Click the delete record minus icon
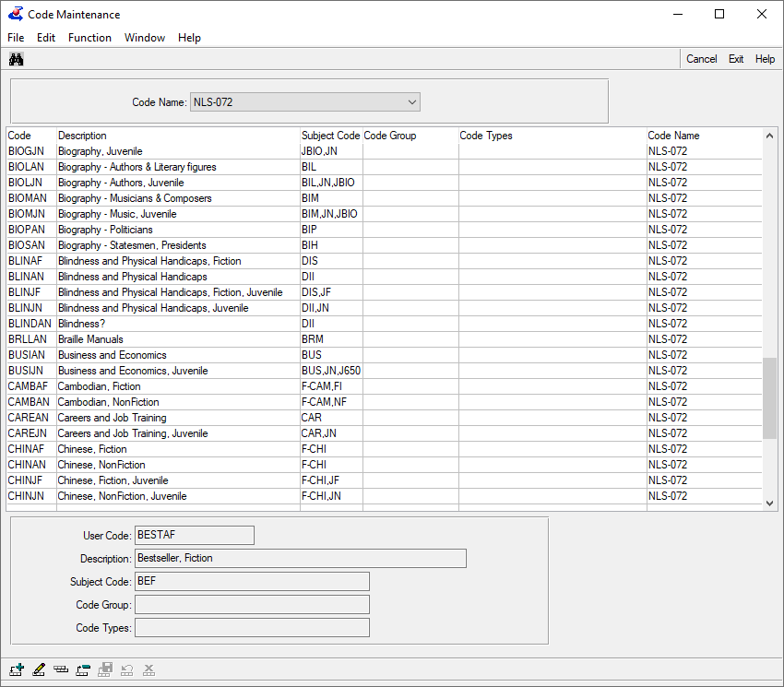Image resolution: width=784 pixels, height=687 pixels. tap(83, 669)
